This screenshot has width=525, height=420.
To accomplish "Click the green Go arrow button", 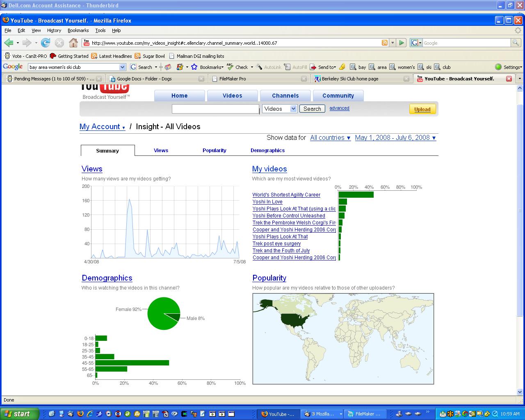I will point(402,43).
